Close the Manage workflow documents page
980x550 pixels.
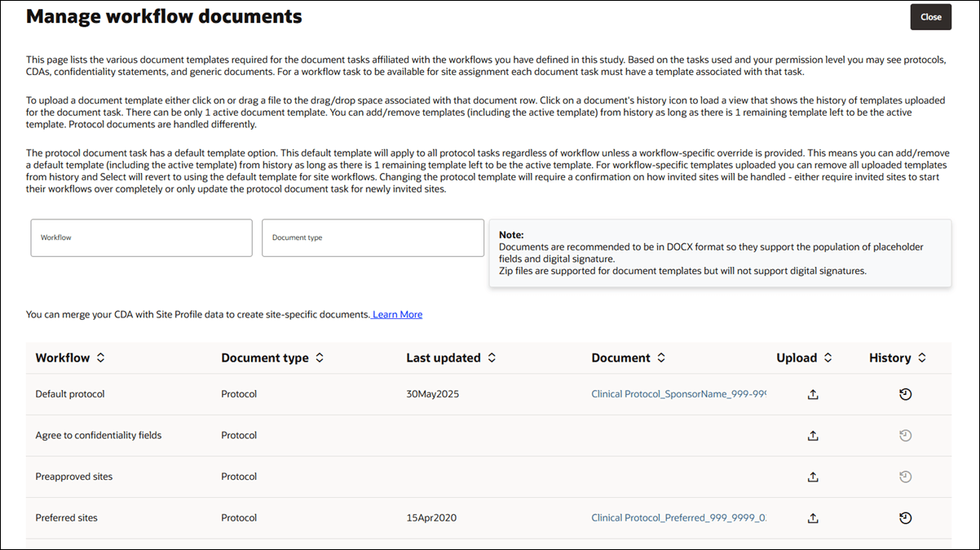click(x=930, y=16)
